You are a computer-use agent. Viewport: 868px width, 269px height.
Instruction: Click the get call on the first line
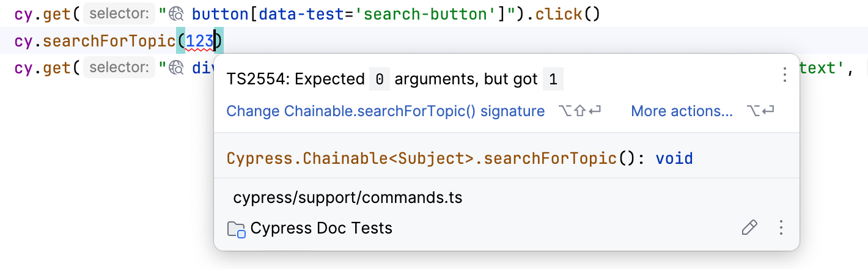[x=57, y=14]
